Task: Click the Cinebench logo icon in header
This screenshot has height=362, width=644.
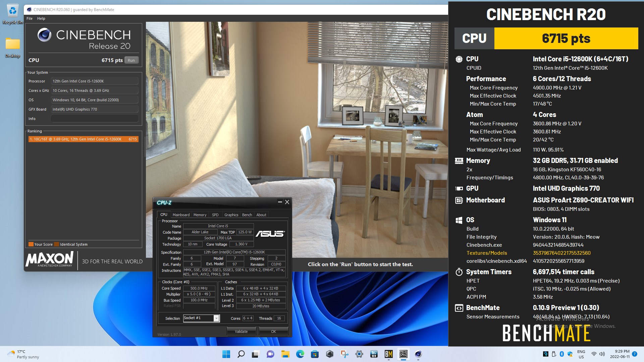Action: (44, 35)
